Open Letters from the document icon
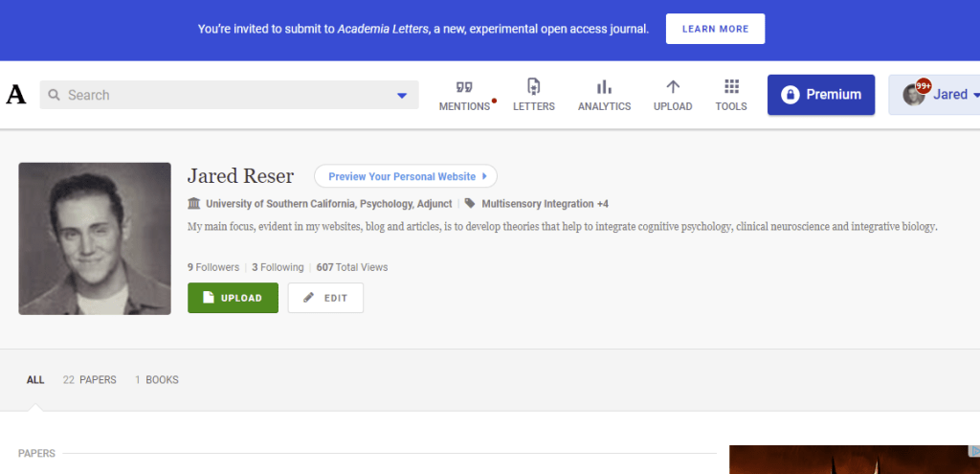Screen dimensions: 980x474 (x=534, y=86)
